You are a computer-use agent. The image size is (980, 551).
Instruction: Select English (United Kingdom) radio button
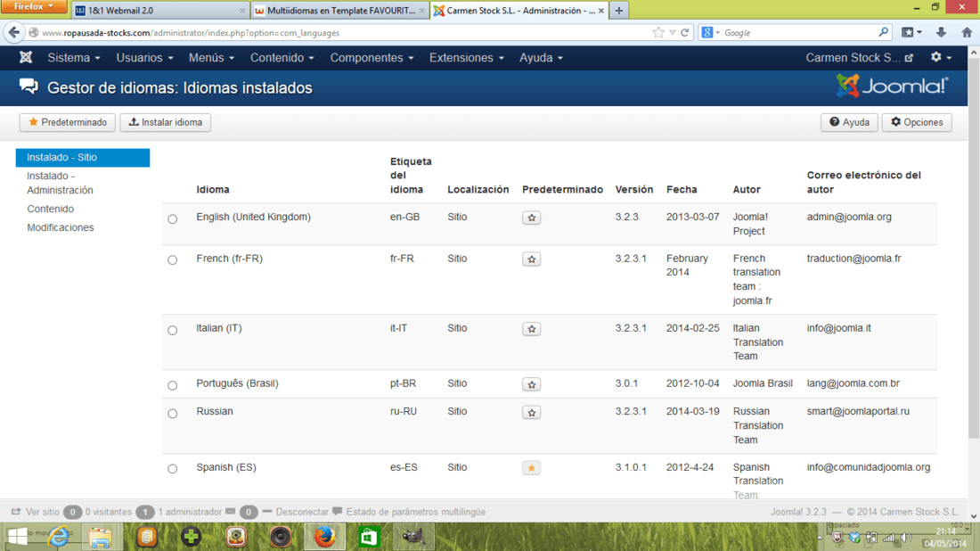pos(173,219)
